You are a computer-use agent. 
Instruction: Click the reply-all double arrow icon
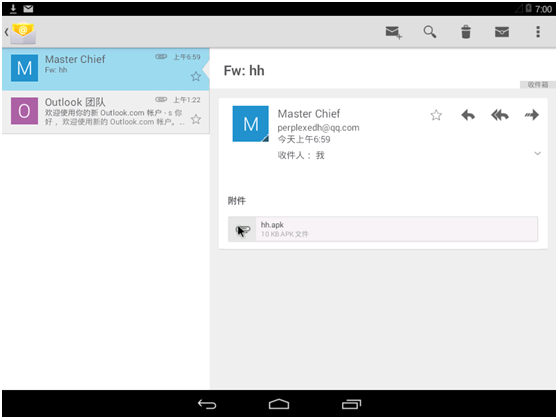tap(500, 115)
